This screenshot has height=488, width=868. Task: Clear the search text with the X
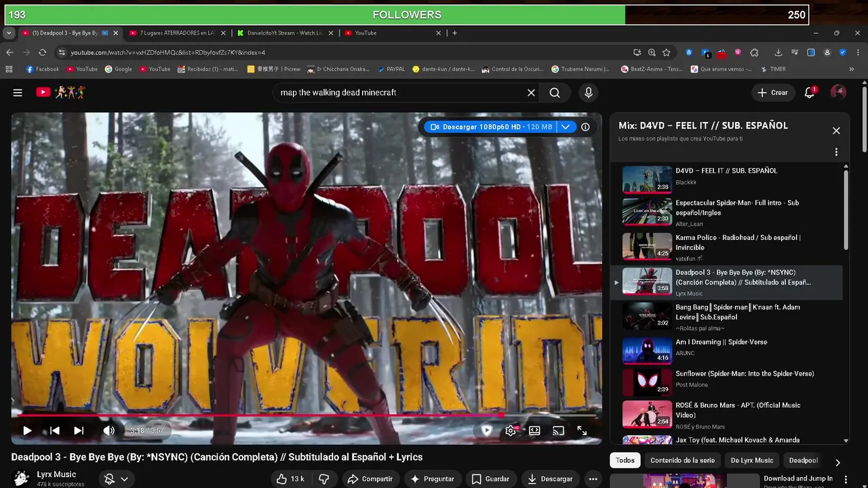pyautogui.click(x=531, y=93)
